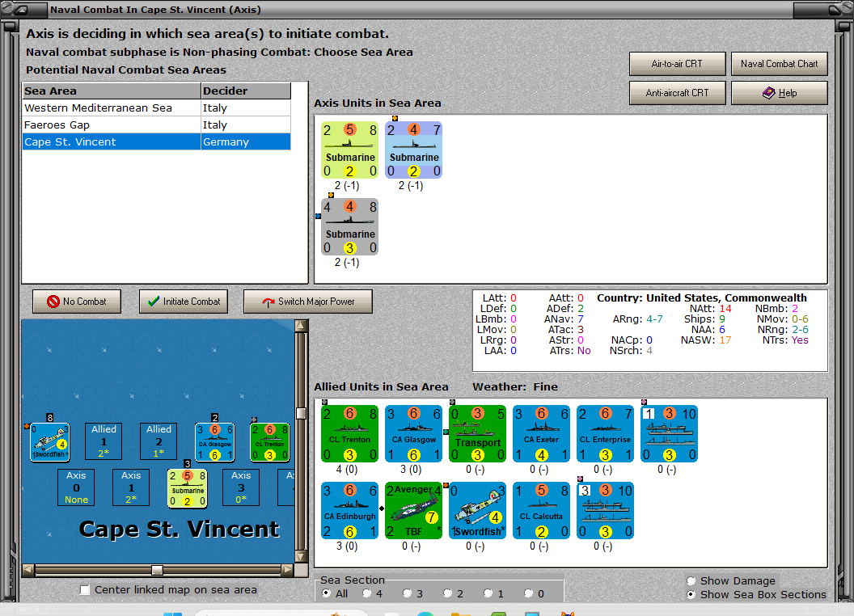Select the CL Trenton unit in Allied list

point(349,434)
